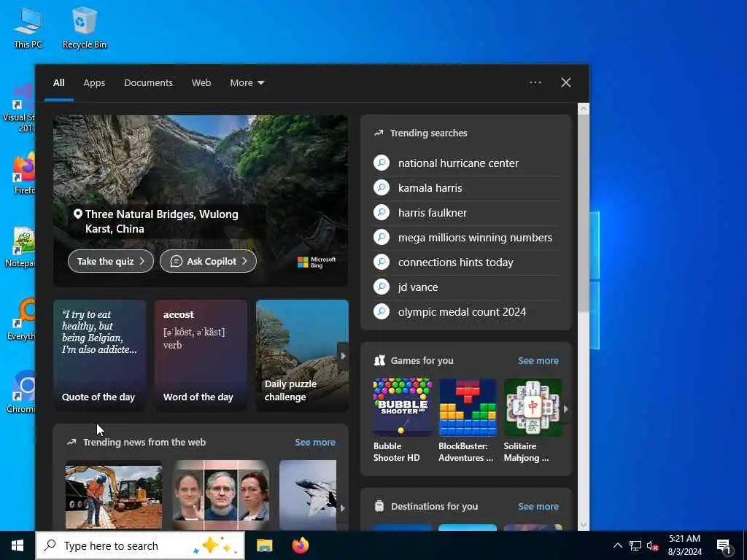The width and height of the screenshot is (747, 560).
Task: Click the Chrome desktop shortcut
Action: pyautogui.click(x=21, y=392)
